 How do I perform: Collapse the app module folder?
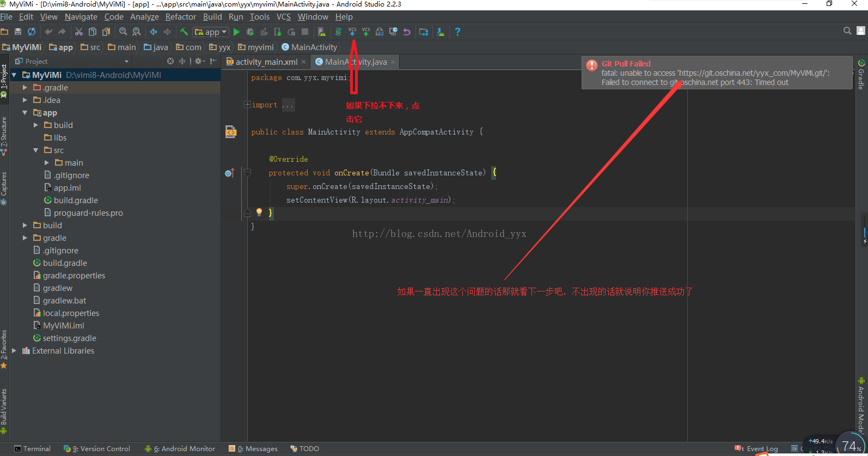25,113
